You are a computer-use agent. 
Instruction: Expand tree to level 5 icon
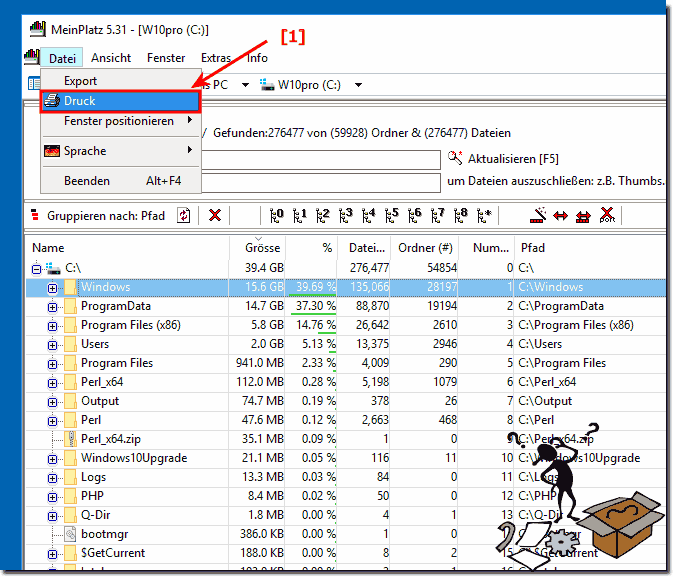tap(392, 215)
